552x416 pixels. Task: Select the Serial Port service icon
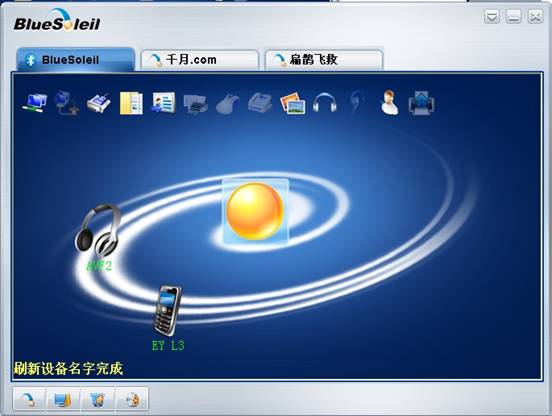(99, 103)
